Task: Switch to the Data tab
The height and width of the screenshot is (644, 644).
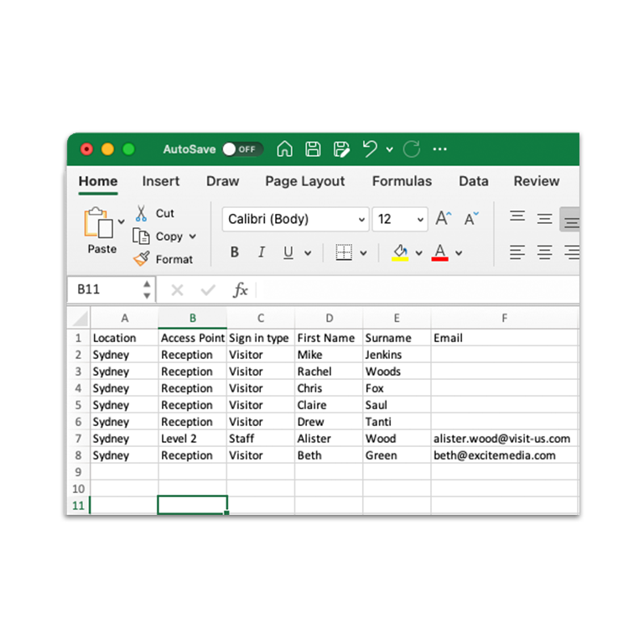Action: (474, 181)
